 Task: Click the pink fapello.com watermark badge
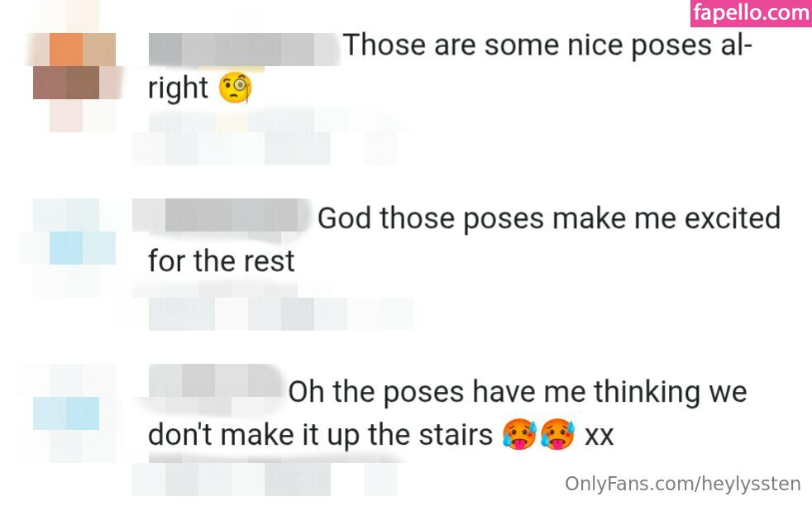coord(750,13)
